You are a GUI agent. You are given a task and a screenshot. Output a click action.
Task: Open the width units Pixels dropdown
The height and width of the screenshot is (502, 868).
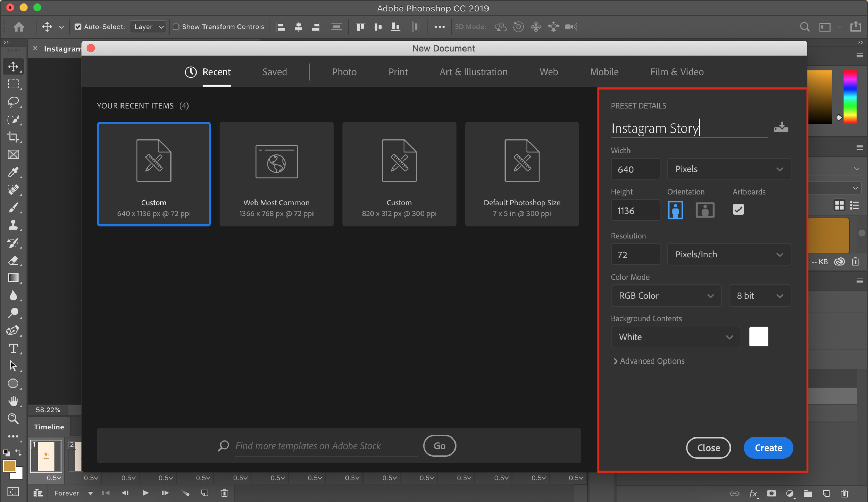729,169
